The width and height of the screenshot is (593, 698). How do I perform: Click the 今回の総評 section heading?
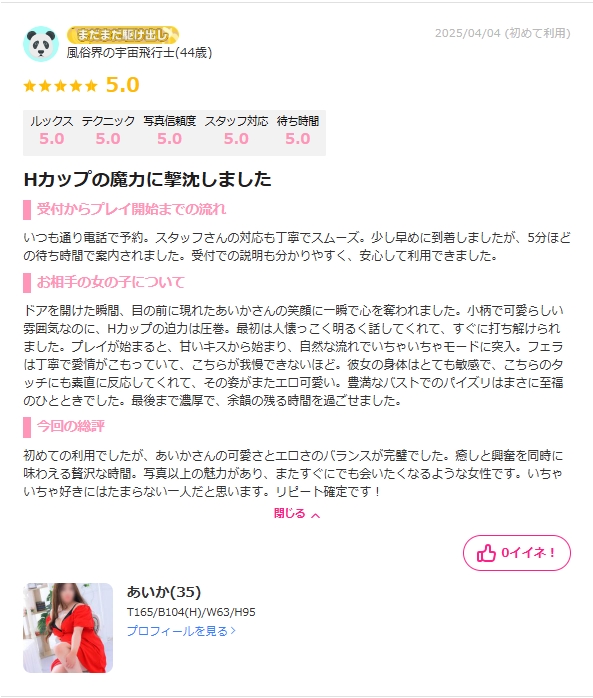pyautogui.click(x=71, y=426)
